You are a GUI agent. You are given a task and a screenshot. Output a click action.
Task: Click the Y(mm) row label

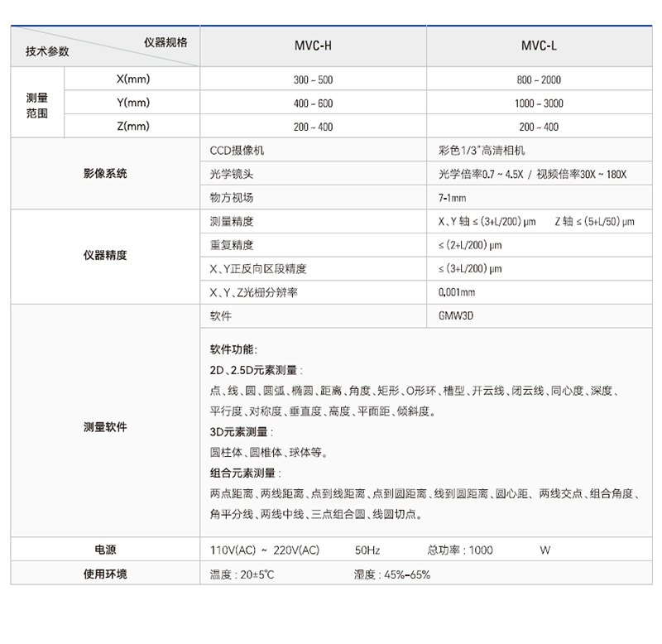[132, 103]
